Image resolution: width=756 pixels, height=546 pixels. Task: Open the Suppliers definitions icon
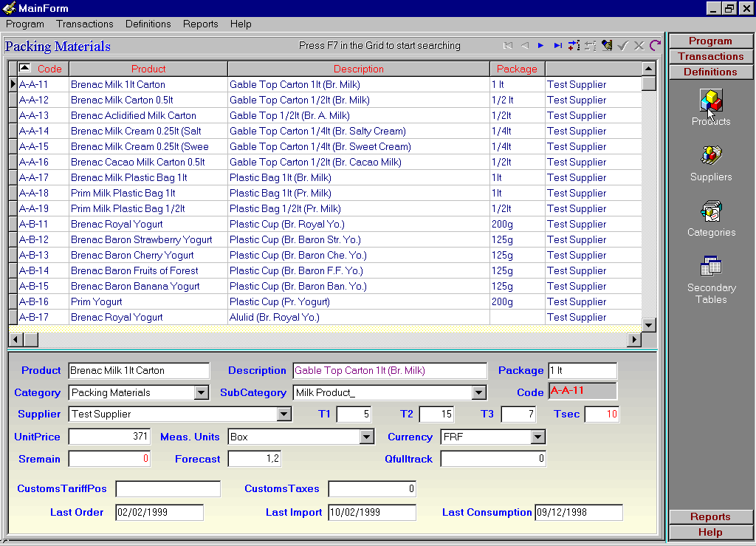[x=711, y=156]
